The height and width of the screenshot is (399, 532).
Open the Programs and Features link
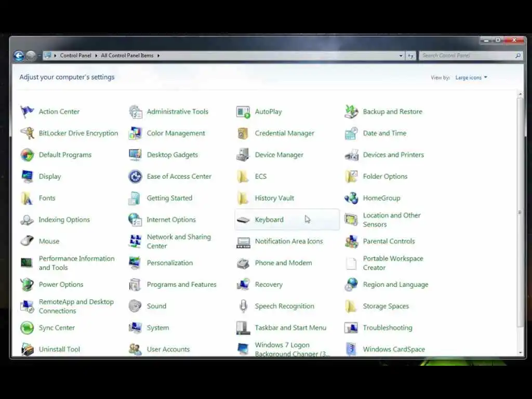tap(181, 284)
